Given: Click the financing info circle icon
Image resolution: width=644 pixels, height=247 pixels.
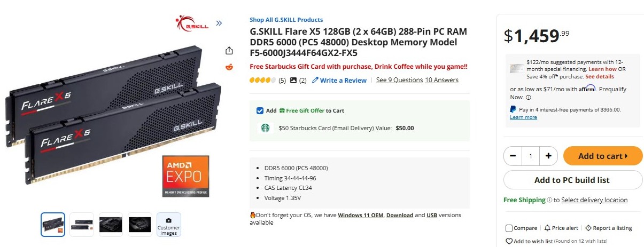Looking at the screenshot, I should [x=529, y=98].
